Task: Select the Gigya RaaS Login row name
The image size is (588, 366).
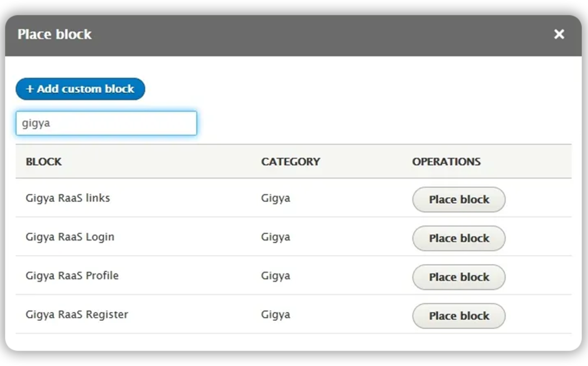Action: [x=70, y=237]
